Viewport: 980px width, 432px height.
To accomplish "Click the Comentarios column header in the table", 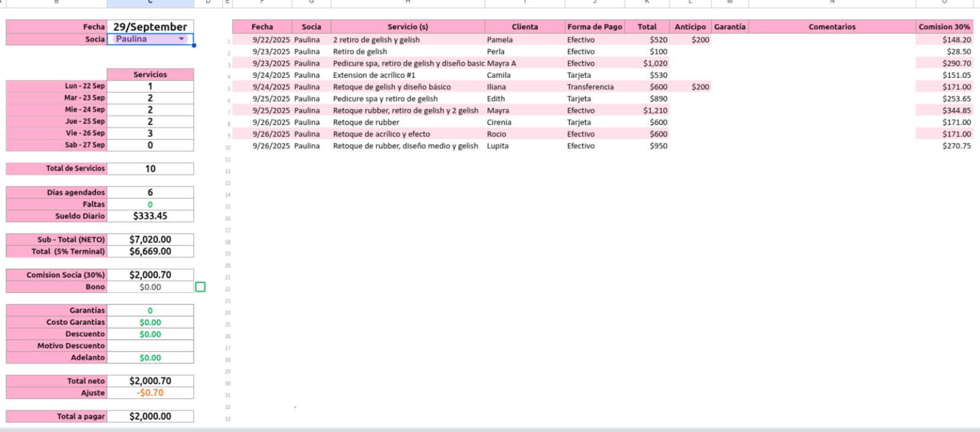I will tap(832, 27).
